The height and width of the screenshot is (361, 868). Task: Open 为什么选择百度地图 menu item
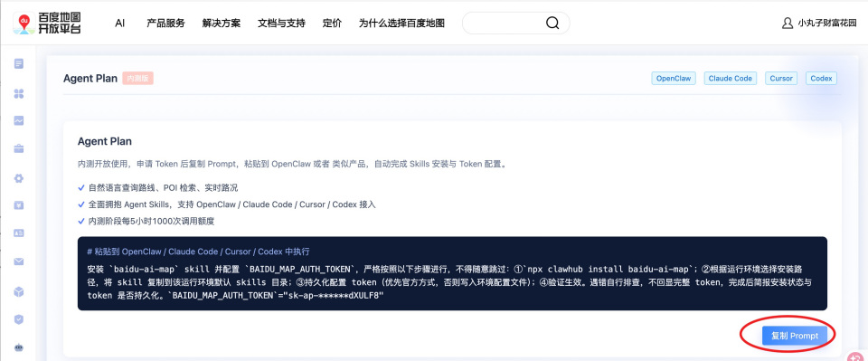click(x=401, y=24)
